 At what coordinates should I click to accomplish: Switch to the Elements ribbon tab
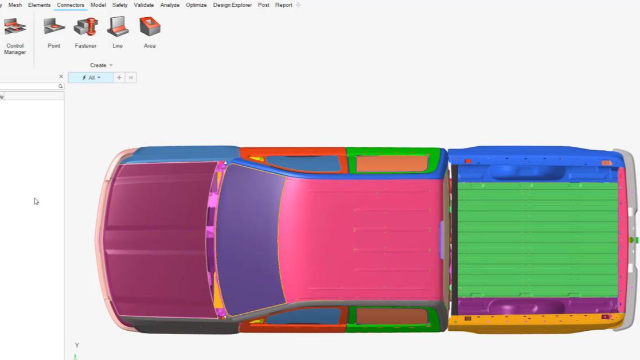click(x=39, y=5)
